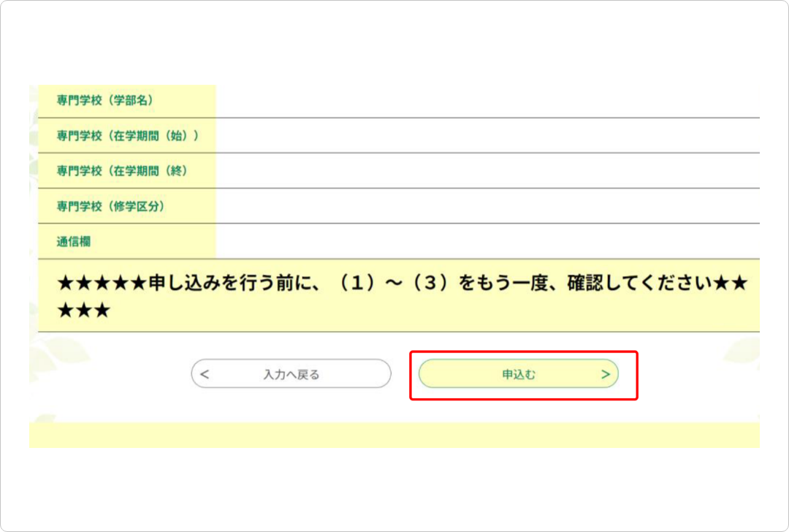Click the blank 通信欄 value area
789x532 pixels.
[x=487, y=241]
